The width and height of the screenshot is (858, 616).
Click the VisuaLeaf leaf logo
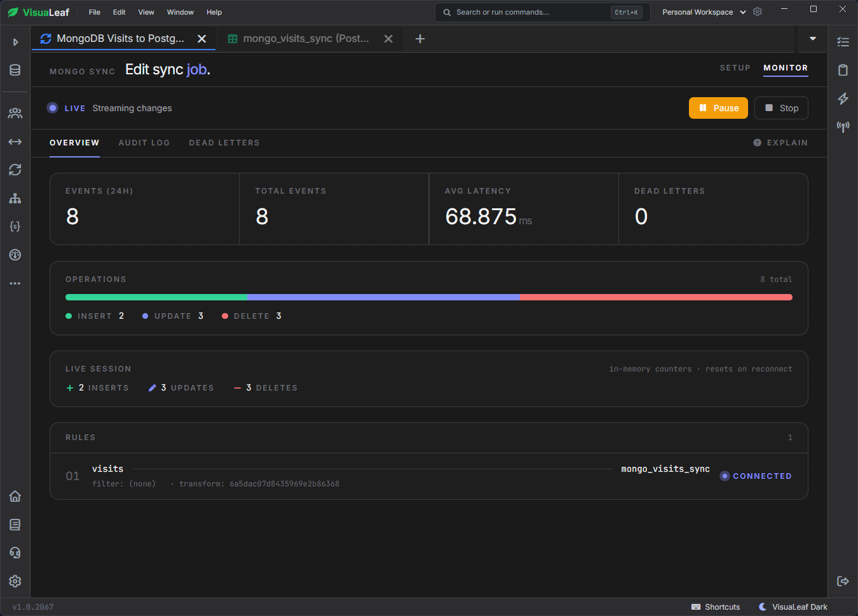tap(13, 12)
